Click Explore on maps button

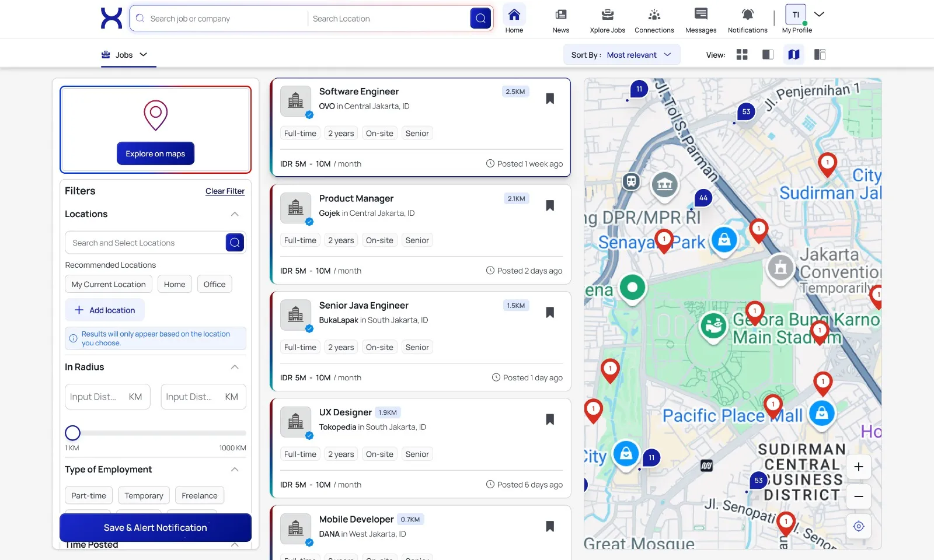pos(155,153)
